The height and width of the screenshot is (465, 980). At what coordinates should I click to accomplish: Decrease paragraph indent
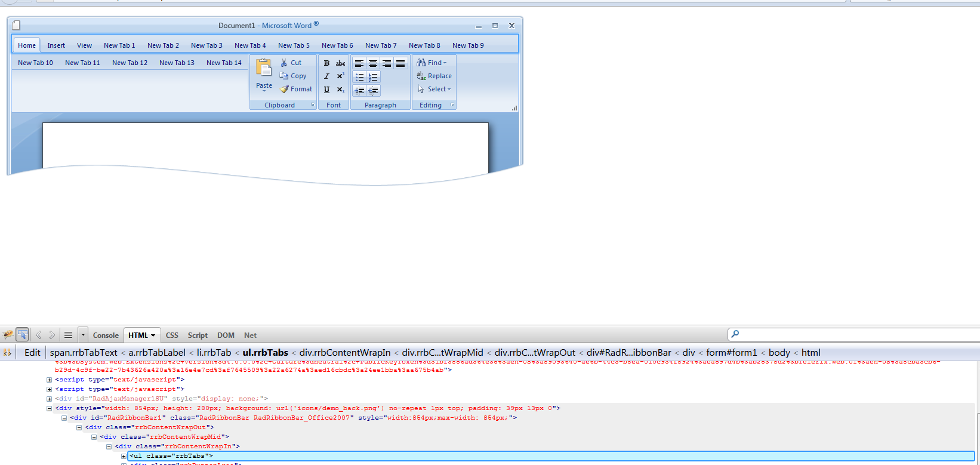click(359, 91)
